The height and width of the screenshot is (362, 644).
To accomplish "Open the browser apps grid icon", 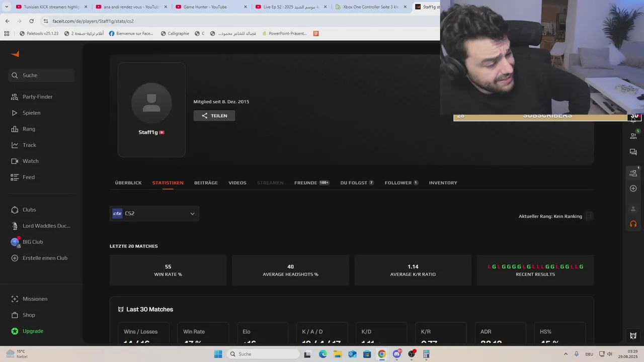I will click(x=7, y=34).
